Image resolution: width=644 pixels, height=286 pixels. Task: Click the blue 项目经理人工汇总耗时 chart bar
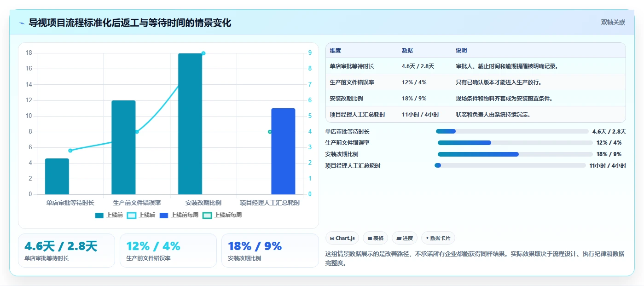click(283, 151)
